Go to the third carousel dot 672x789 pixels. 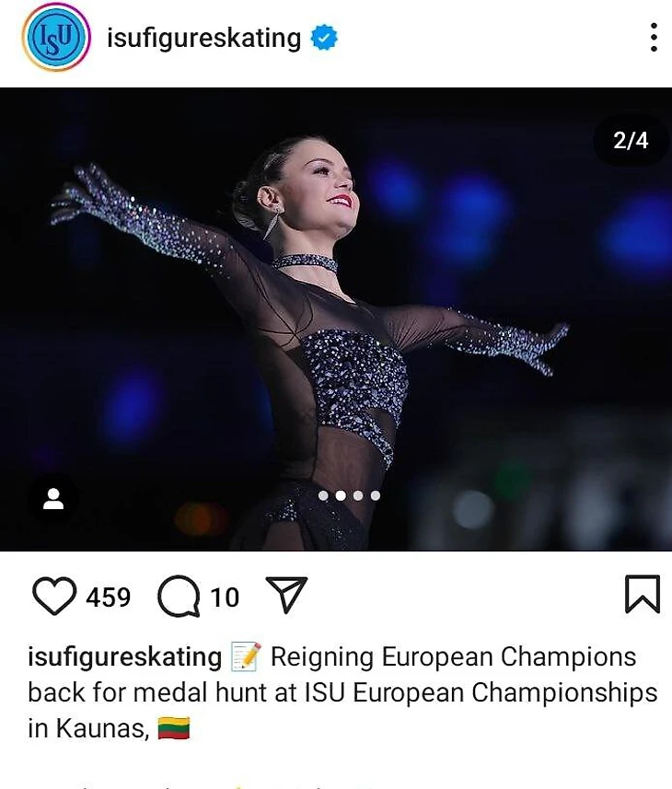tap(358, 496)
